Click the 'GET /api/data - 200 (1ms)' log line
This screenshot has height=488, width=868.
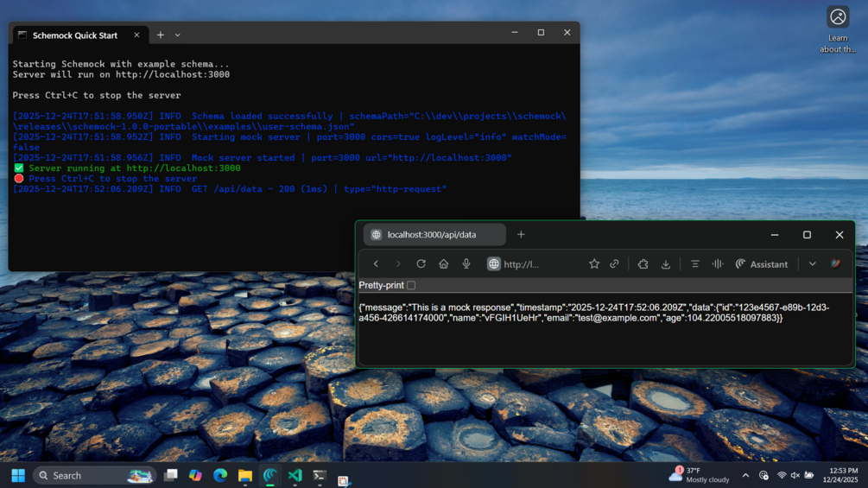pos(229,189)
